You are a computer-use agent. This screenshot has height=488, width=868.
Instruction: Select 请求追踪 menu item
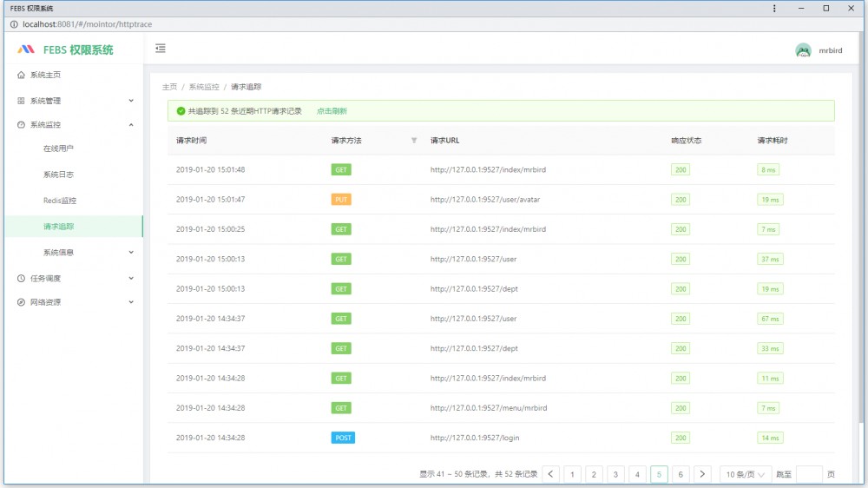(74, 227)
